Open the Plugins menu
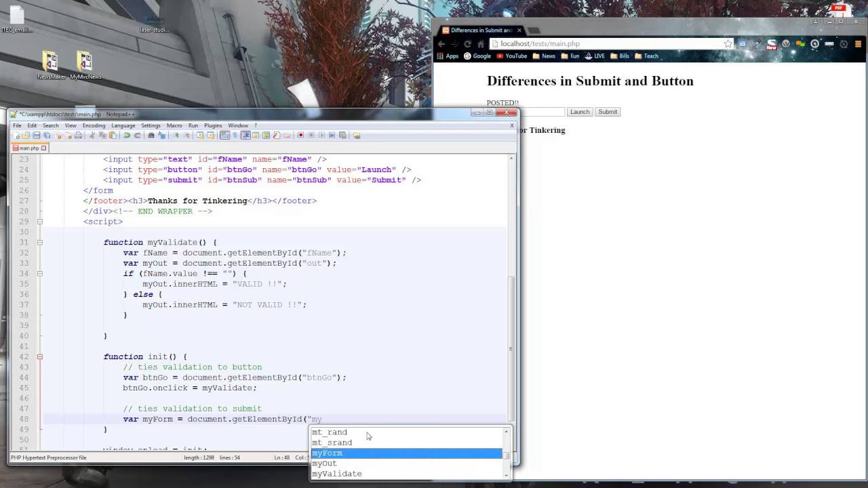This screenshot has width=868, height=488. click(x=213, y=125)
